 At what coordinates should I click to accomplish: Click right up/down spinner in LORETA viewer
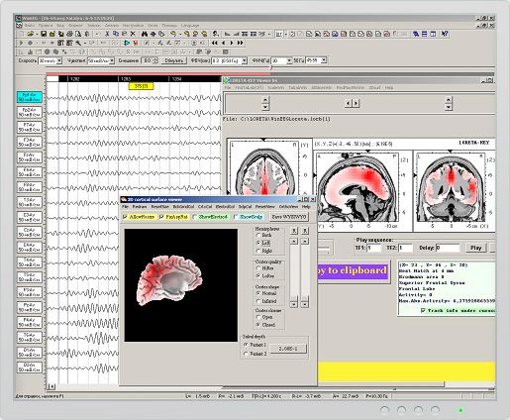click(448, 103)
